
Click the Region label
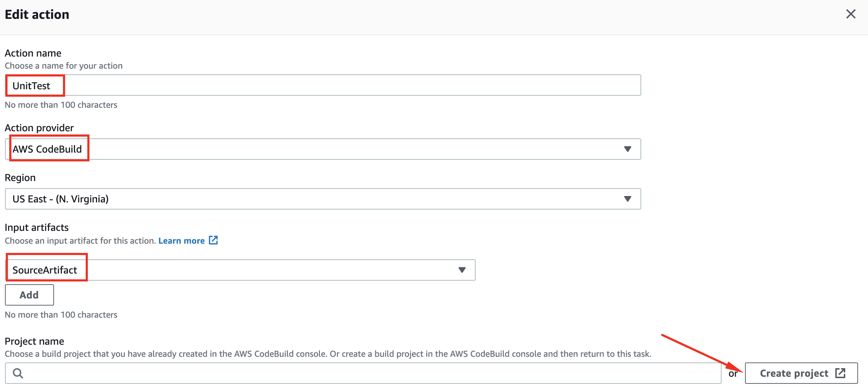click(x=20, y=178)
